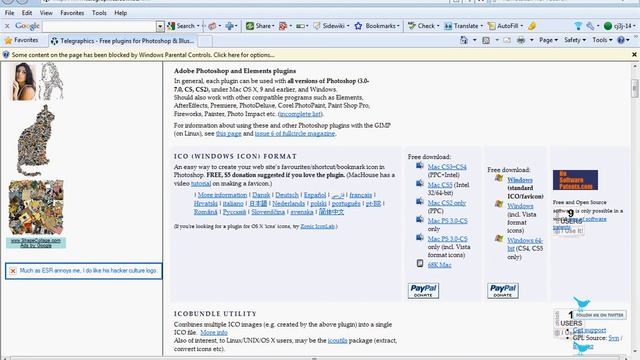
Task: Click the blue Help question mark icon
Action: click(621, 40)
